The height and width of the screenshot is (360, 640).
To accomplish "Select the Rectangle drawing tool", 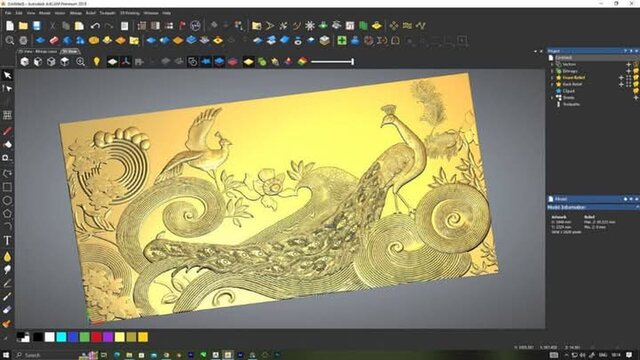I will 7,187.
